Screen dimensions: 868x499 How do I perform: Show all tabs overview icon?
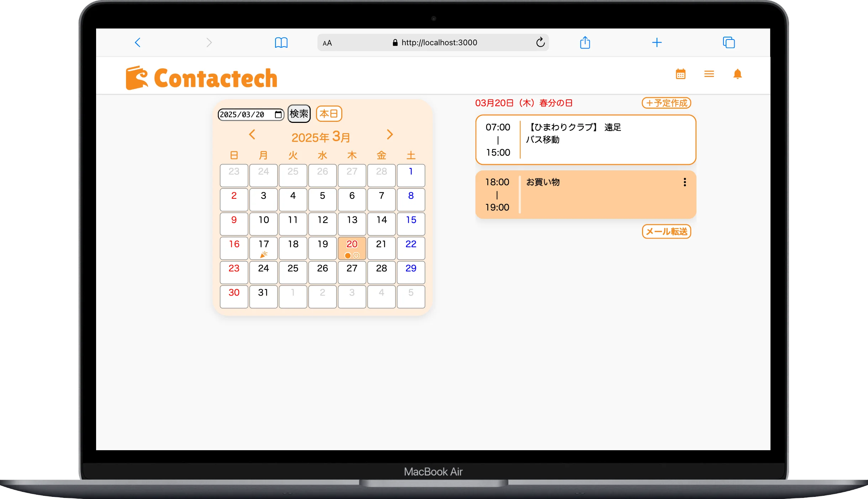tap(728, 43)
